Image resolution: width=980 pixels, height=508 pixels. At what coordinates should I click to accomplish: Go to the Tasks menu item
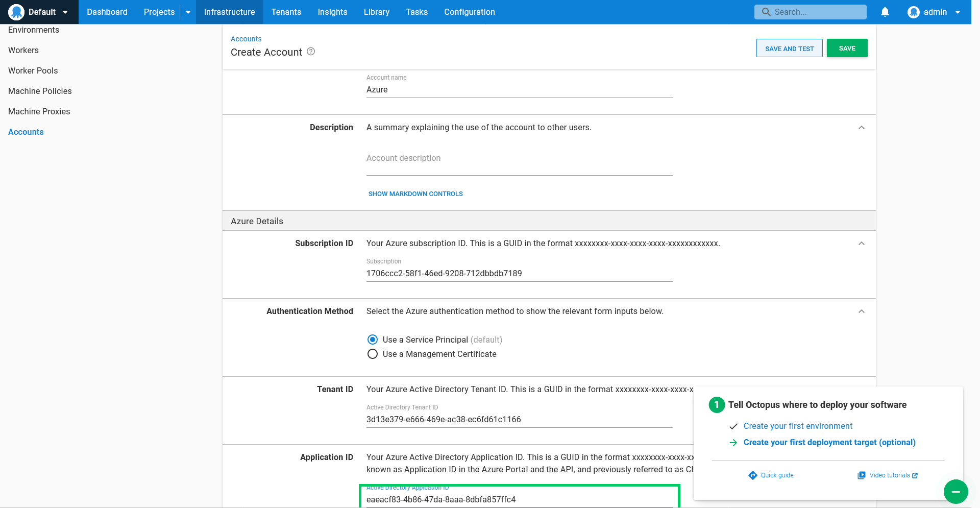[x=417, y=12]
